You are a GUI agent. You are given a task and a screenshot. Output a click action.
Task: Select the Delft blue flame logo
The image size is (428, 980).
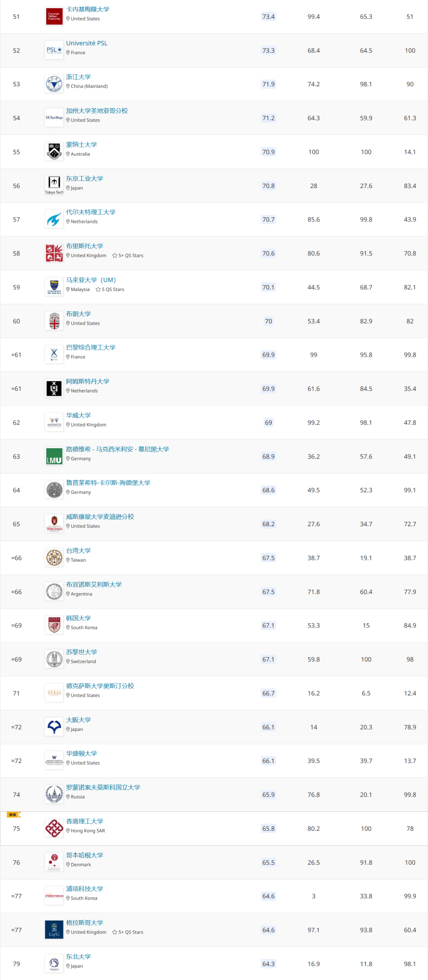click(x=54, y=219)
